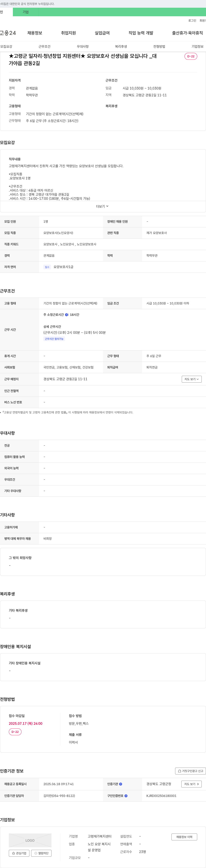Screen dimensions: 206x868
Task: Click the 인증기관 help icon
Action: coord(121,784)
